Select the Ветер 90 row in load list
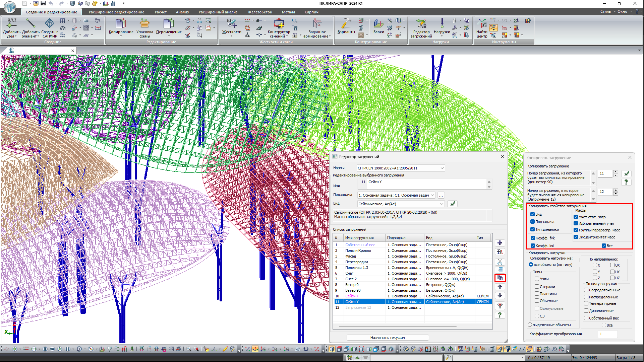Image resolution: width=644 pixels, height=362 pixels. [353, 290]
